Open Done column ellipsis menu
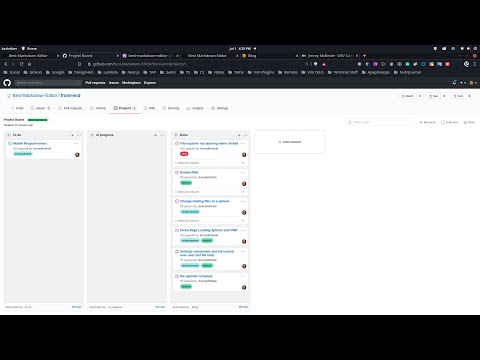Viewport: 480px width, 360px height. (246, 135)
